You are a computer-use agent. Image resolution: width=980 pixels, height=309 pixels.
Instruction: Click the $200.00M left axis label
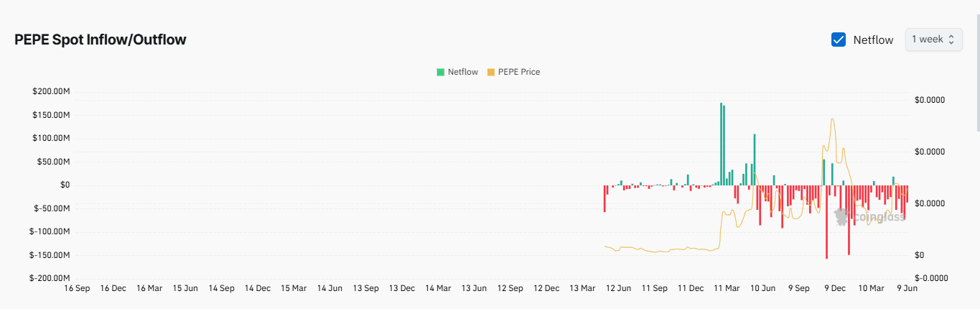click(51, 91)
